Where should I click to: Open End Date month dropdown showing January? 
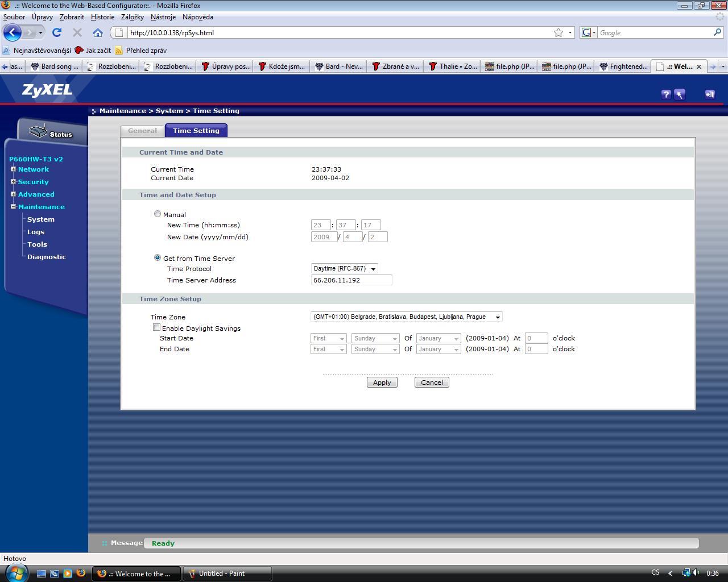point(439,349)
